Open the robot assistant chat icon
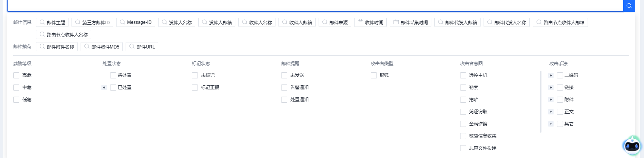Viewport: 644px width, 158px height. pyautogui.click(x=632, y=146)
